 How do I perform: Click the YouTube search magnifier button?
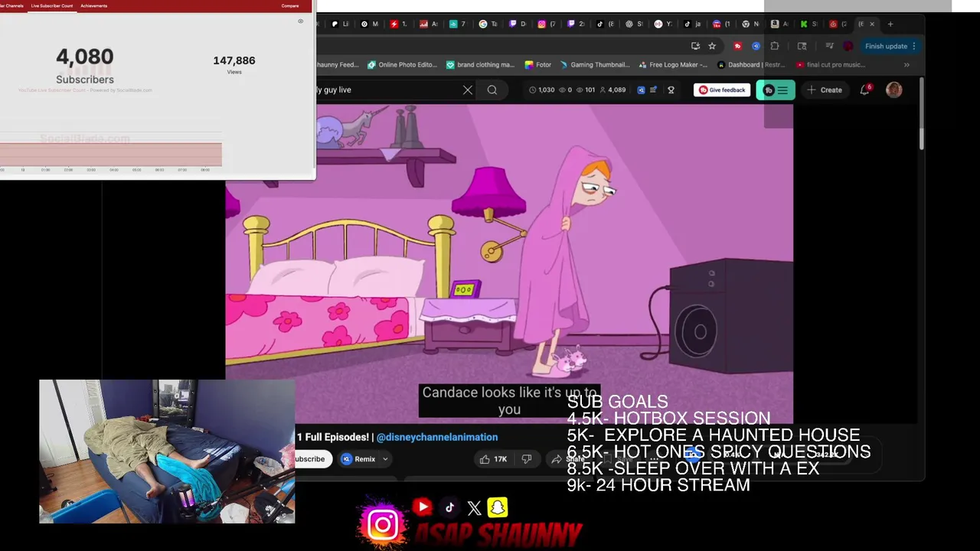click(x=492, y=90)
